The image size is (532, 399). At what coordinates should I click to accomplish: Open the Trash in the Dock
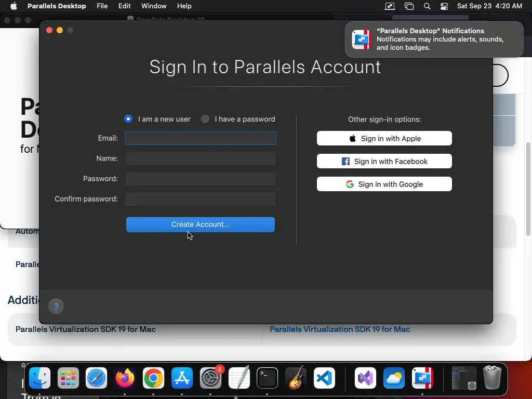point(492,377)
